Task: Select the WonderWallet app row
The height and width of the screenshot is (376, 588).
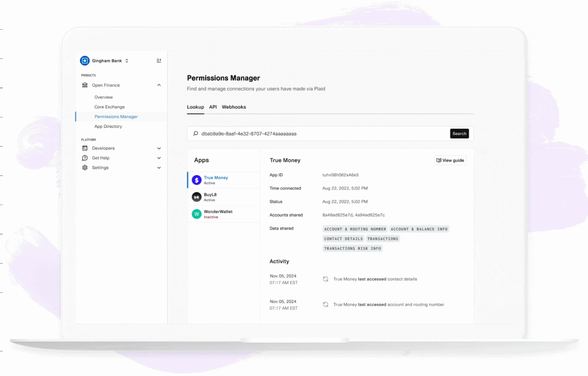Action: pyautogui.click(x=223, y=214)
